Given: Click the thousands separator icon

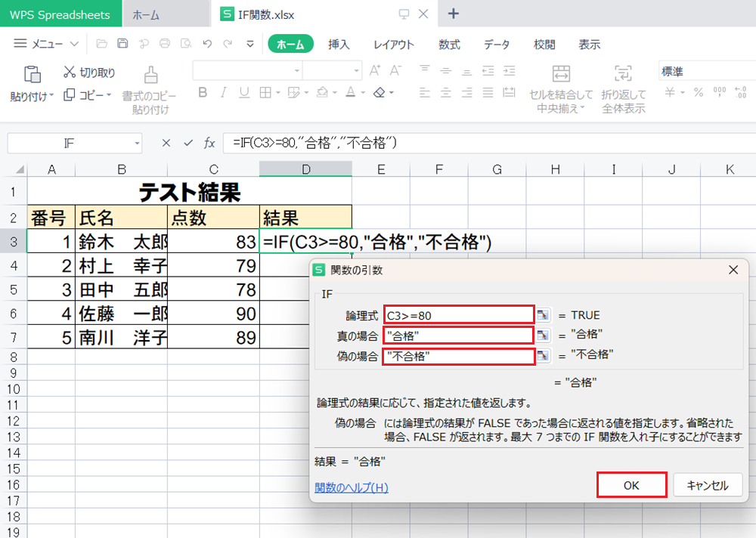Looking at the screenshot, I should pos(720,92).
